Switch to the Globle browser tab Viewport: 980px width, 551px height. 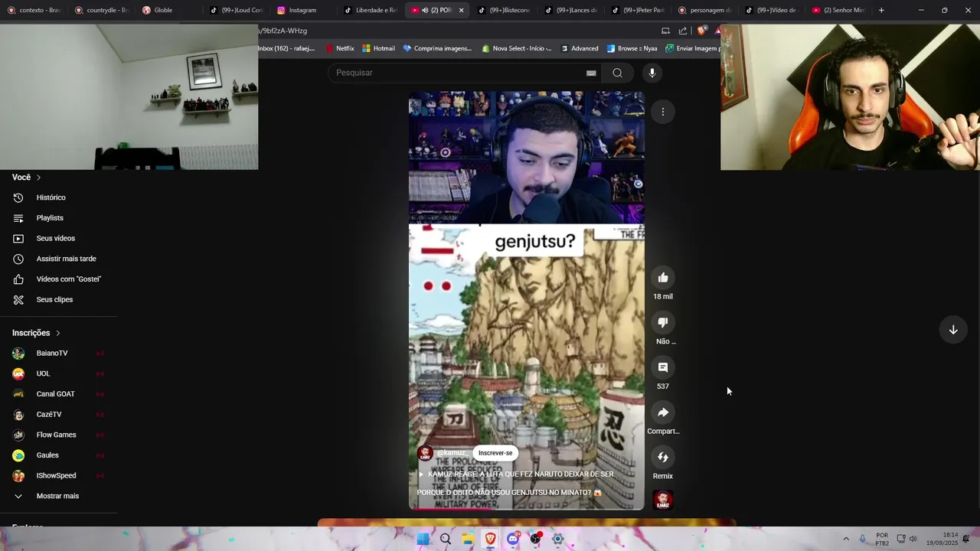[x=168, y=10]
